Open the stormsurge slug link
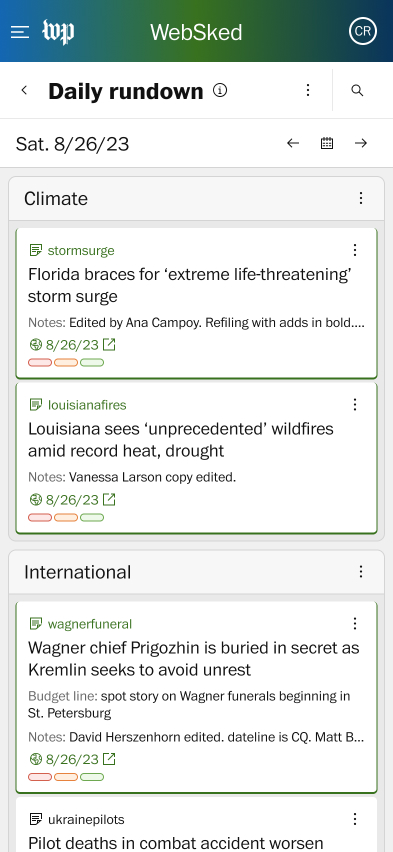The width and height of the screenshot is (393, 852). tap(81, 250)
